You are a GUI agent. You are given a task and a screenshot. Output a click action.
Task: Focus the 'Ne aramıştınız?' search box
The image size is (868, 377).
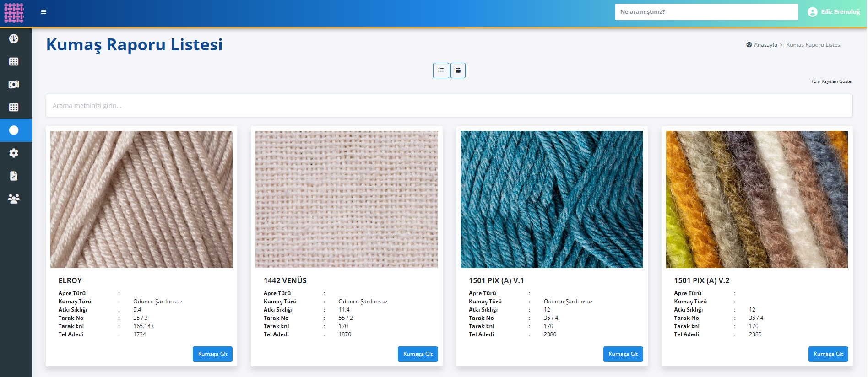click(706, 12)
